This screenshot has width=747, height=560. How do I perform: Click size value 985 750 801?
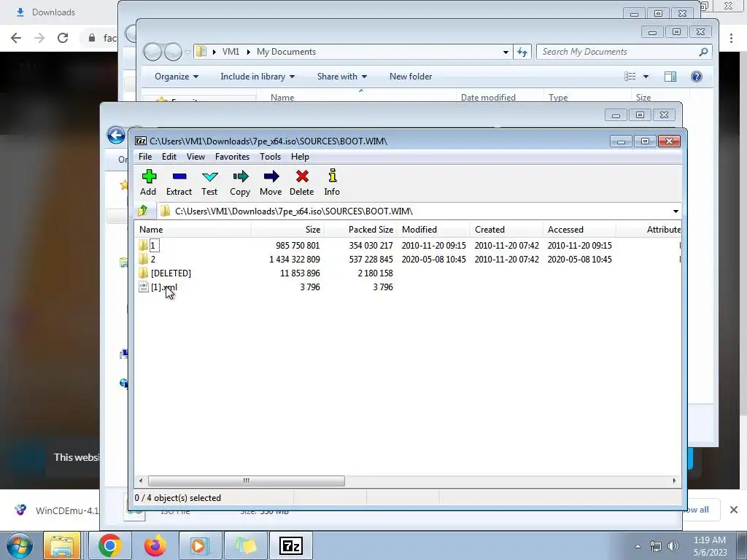tap(298, 245)
